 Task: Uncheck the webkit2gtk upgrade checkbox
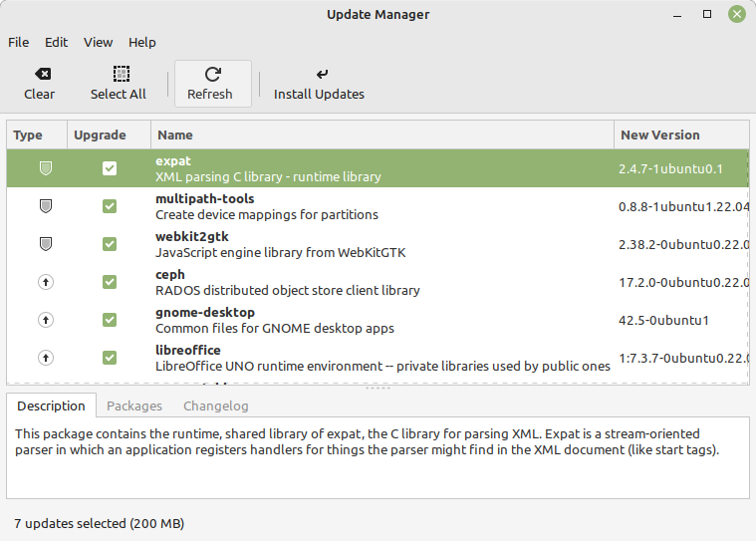point(110,244)
